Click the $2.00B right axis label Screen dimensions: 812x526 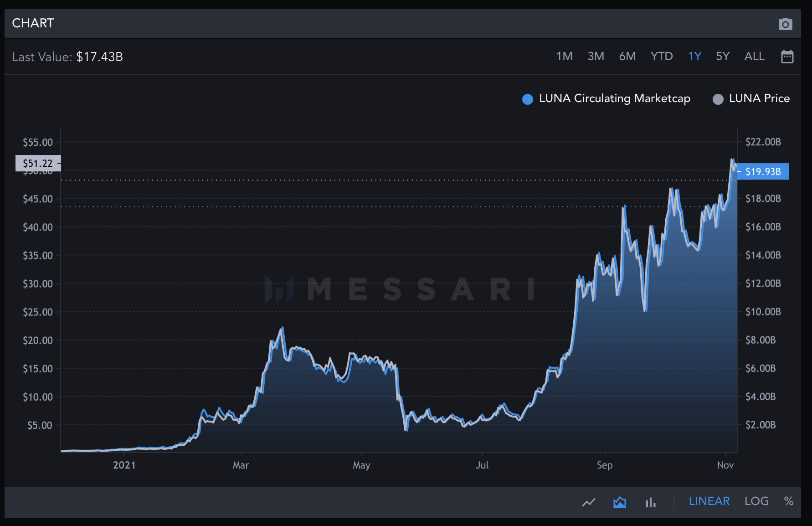point(761,425)
